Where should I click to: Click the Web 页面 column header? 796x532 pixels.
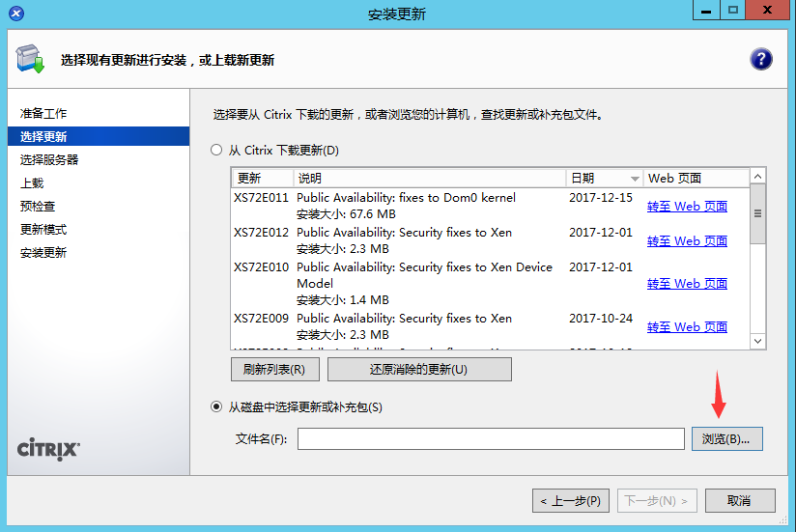coord(696,179)
